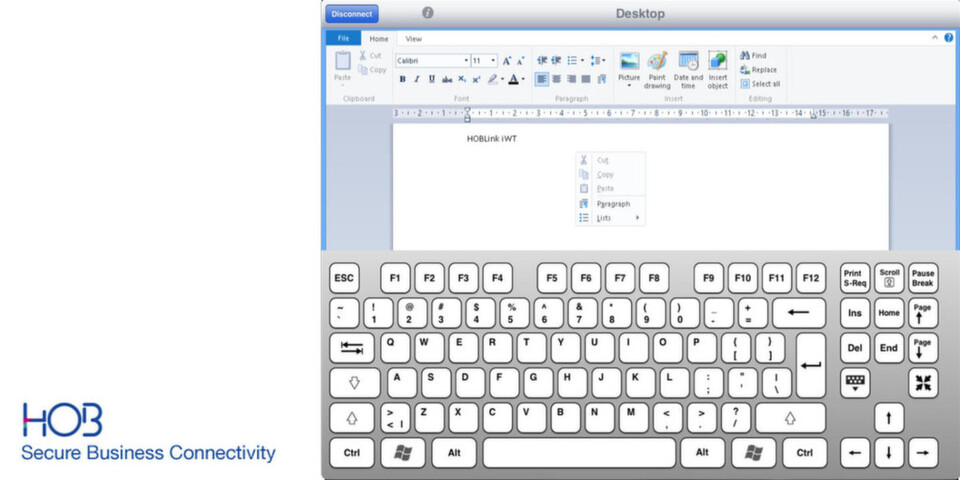
Task: Click the HOBLink iWT text in document
Action: [x=492, y=139]
